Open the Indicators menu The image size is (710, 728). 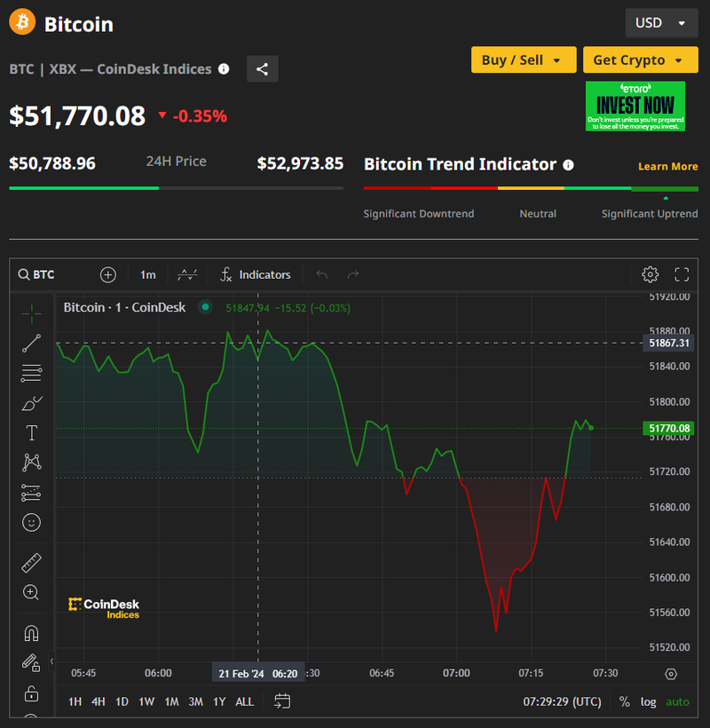(256, 274)
